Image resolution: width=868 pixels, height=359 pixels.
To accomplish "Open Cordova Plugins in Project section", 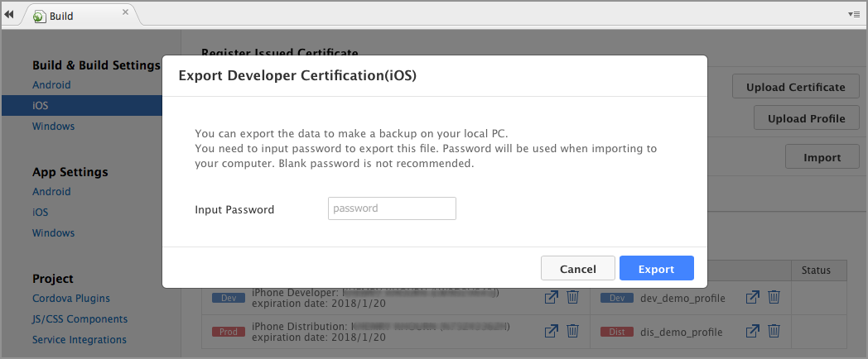I will coord(71,299).
